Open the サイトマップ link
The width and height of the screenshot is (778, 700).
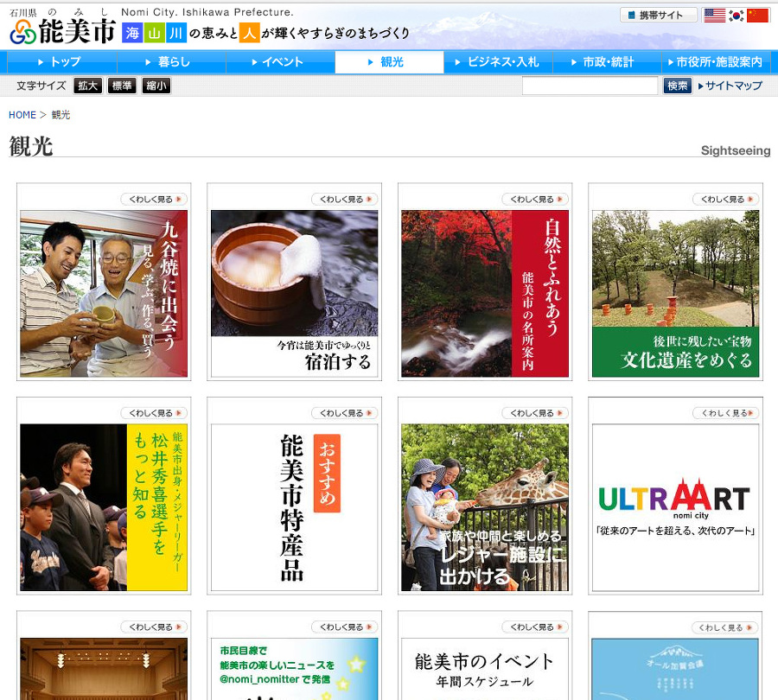tap(730, 86)
